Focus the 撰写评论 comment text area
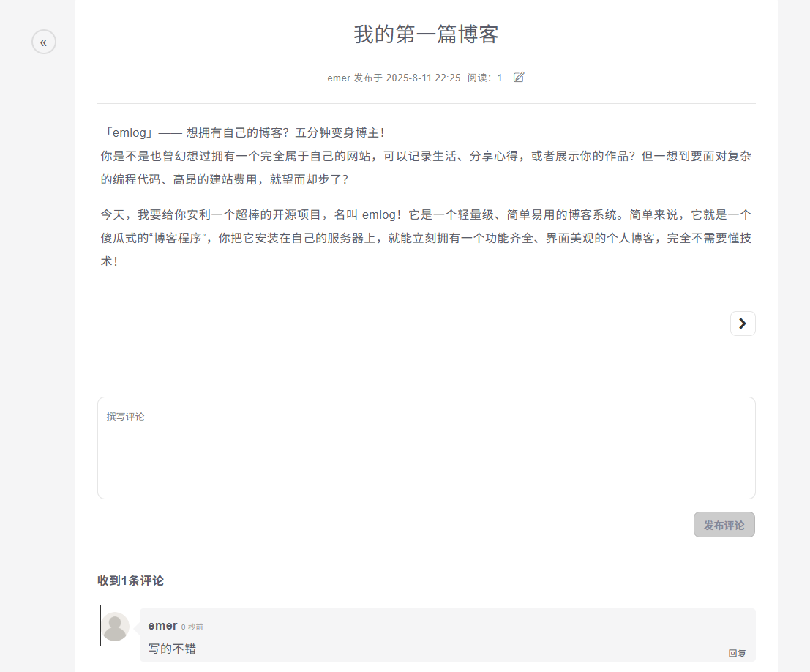 point(427,448)
